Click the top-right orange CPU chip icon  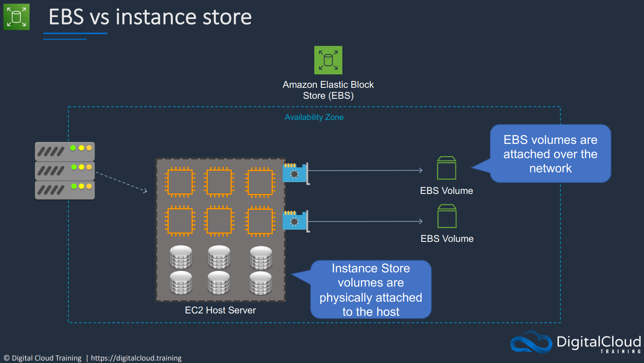tap(260, 183)
